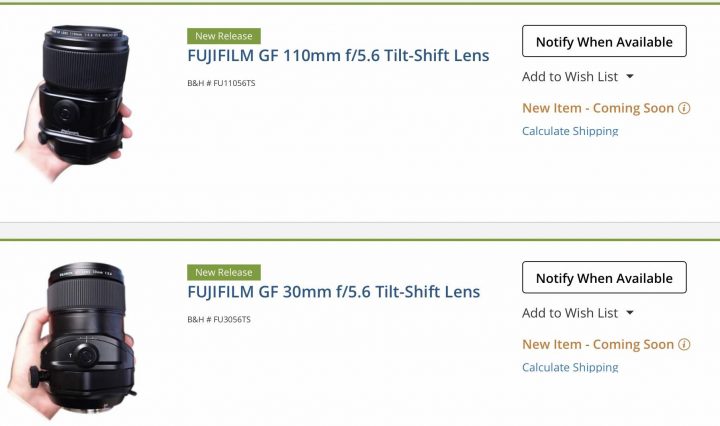Image resolution: width=720 pixels, height=426 pixels.
Task: Click New Release badge on 30mm listing
Action: tap(224, 272)
